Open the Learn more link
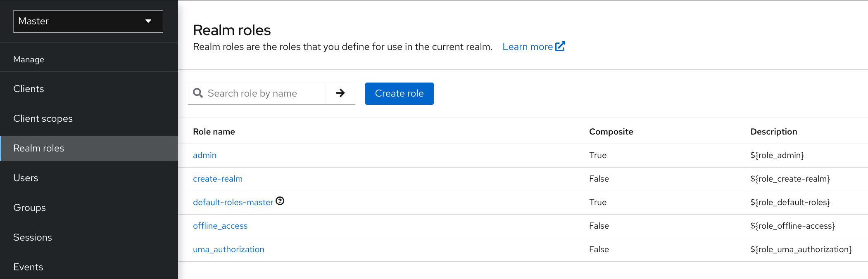 527,47
